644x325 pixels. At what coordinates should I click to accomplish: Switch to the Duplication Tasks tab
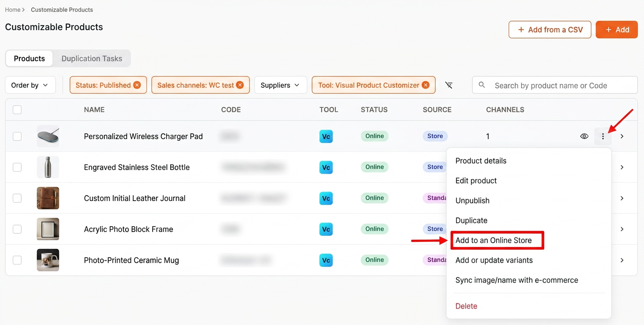[92, 58]
